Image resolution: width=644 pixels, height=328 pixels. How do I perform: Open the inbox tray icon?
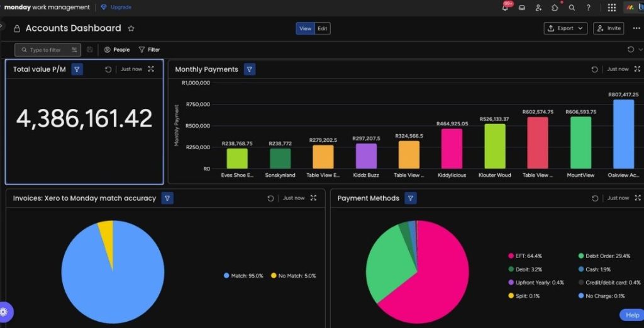521,8
